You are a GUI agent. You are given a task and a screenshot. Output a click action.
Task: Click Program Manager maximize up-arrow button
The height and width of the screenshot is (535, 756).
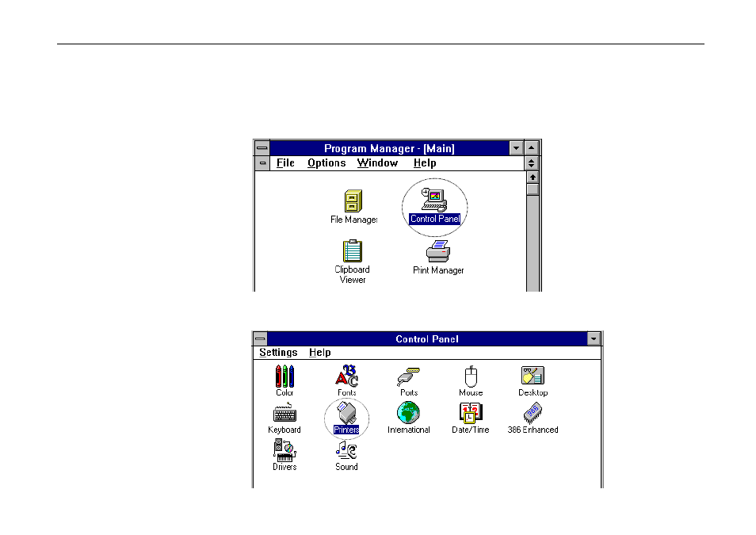tap(531, 148)
